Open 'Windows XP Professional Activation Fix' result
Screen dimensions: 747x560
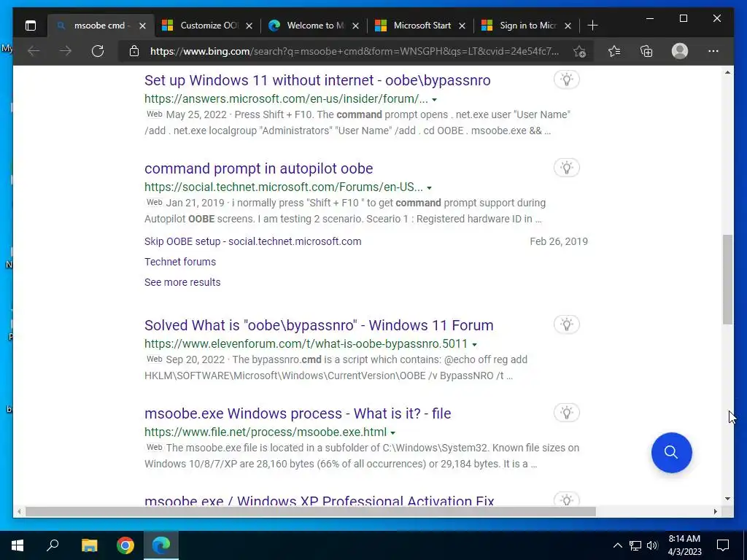coord(320,501)
